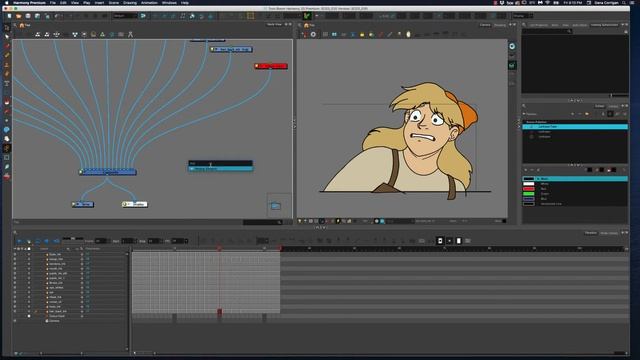The height and width of the screenshot is (360, 640).
Task: Select the blue speech bubble tool
Action: click(7, 129)
